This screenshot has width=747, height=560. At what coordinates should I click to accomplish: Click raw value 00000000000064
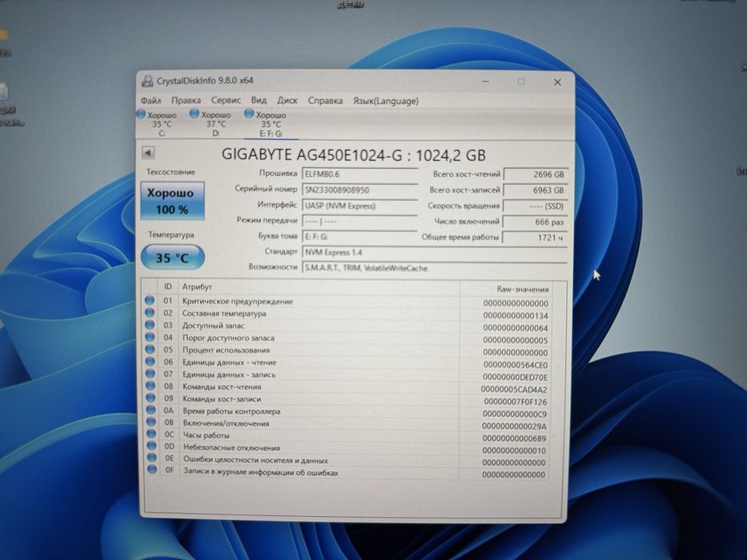516,328
